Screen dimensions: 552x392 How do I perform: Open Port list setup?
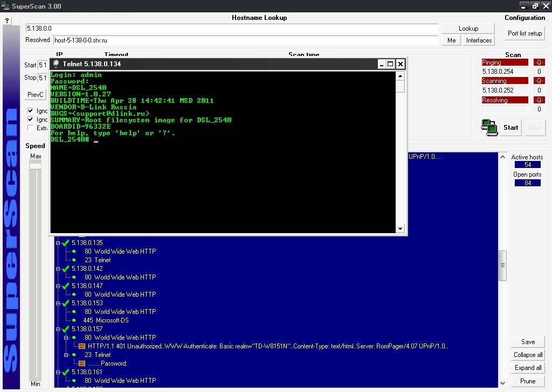click(x=525, y=33)
